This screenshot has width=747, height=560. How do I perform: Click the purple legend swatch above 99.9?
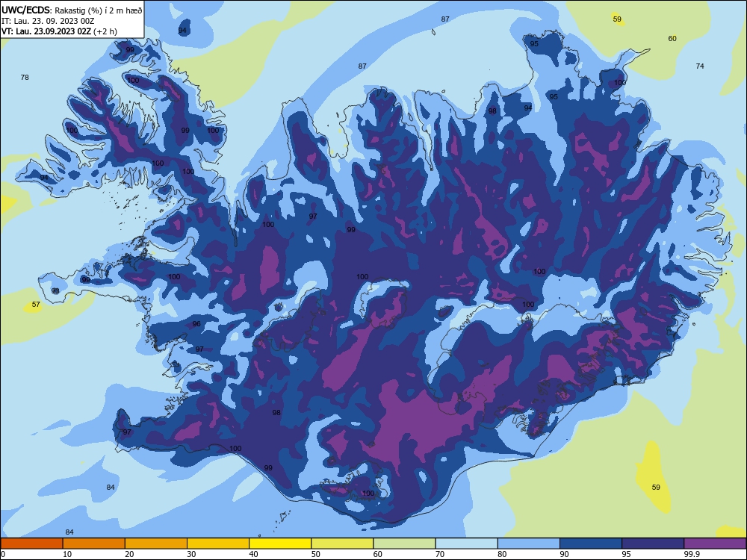coord(715,544)
